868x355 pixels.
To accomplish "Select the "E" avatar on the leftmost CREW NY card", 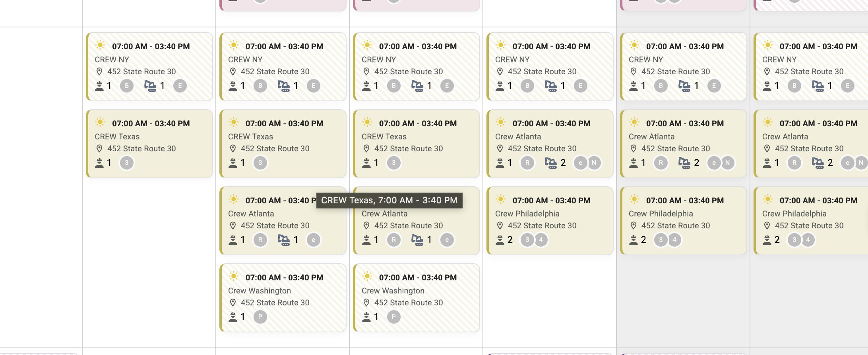I will click(180, 86).
